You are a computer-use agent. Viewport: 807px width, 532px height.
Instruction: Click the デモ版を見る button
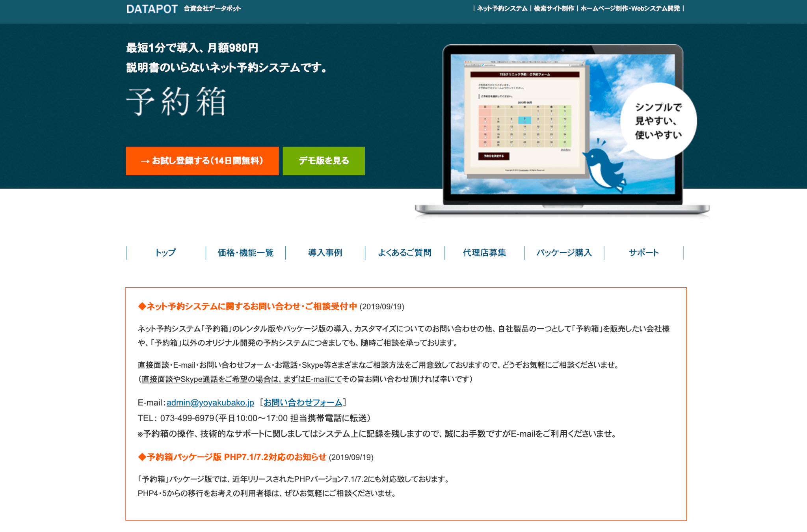click(323, 160)
